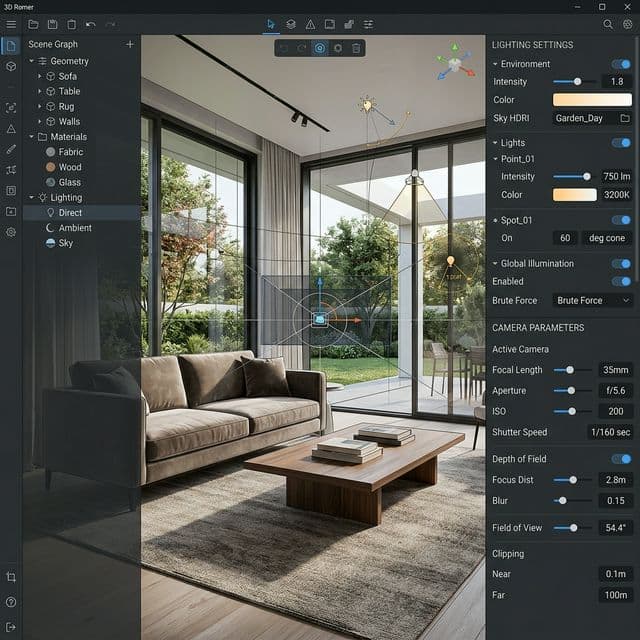The image size is (640, 640).
Task: Adjust the Focal Length slider
Action: pyautogui.click(x=572, y=370)
